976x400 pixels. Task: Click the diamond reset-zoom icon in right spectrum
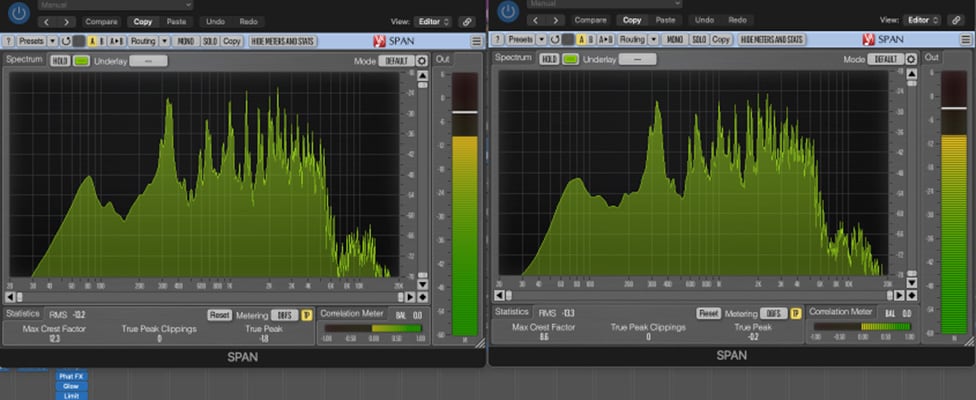[x=912, y=295]
